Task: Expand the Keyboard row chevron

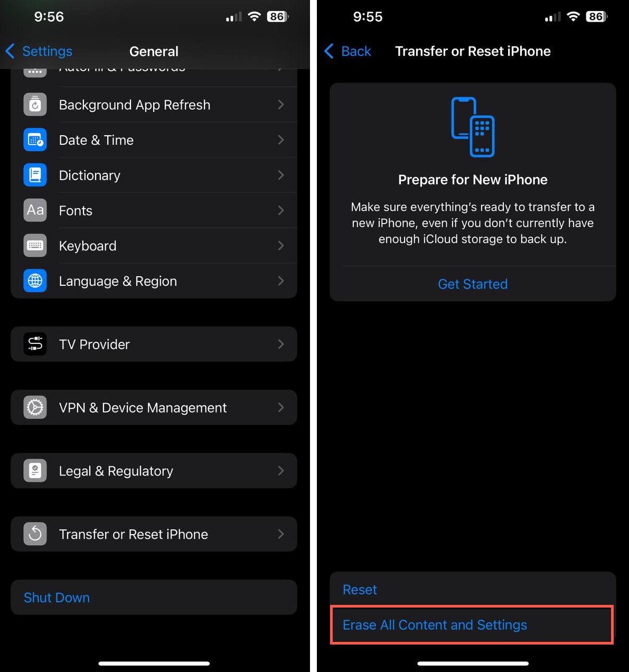Action: 281,246
